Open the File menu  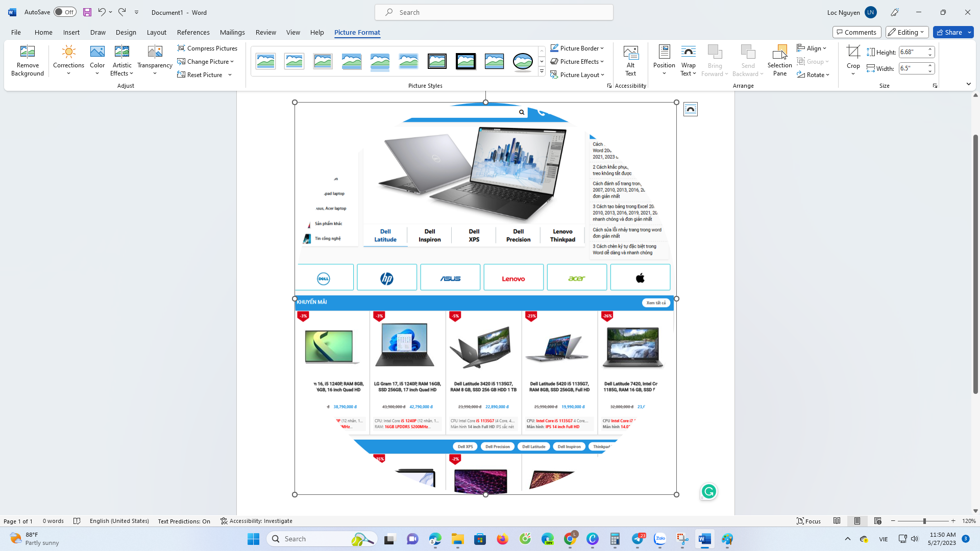tap(16, 32)
